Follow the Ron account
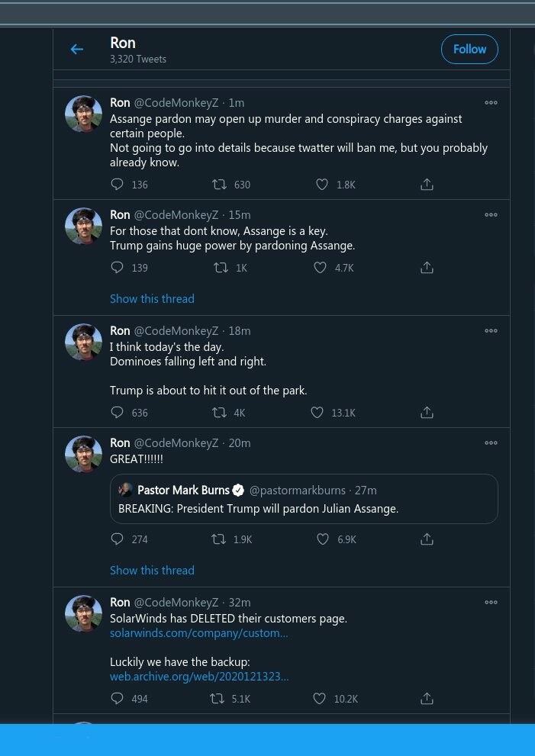Image resolution: width=535 pixels, height=756 pixels. point(469,50)
